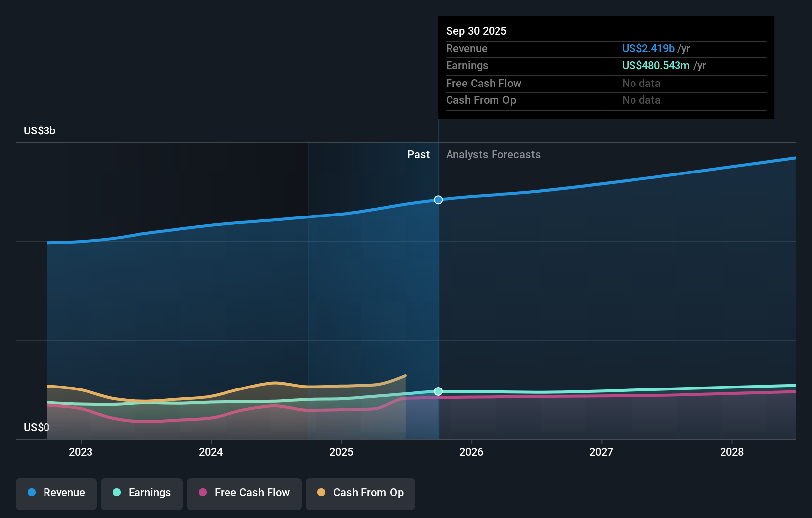
Task: Expand the Past region of the chart
Action: click(x=419, y=154)
